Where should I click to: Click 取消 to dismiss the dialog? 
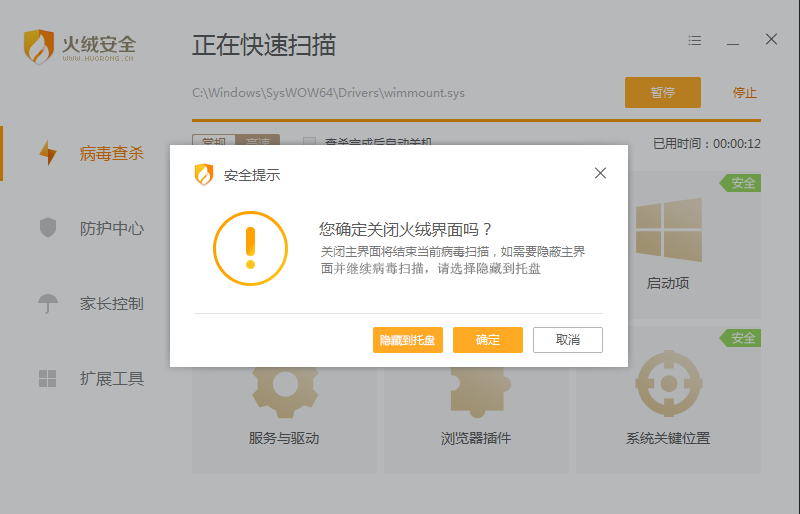pyautogui.click(x=568, y=340)
